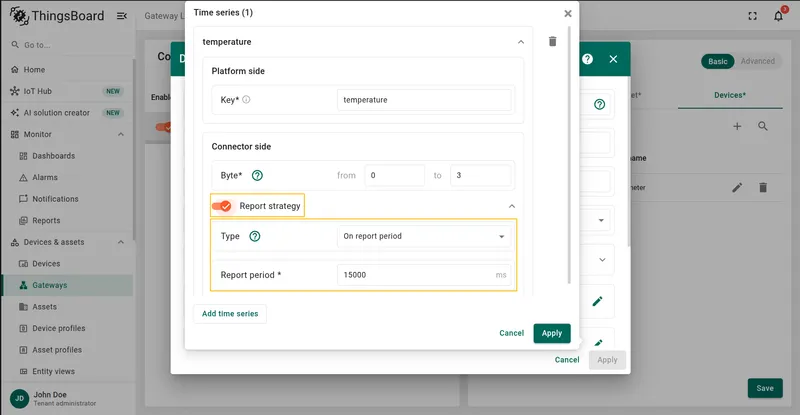Select Gateways in sidebar
The height and width of the screenshot is (415, 800).
coord(67,285)
